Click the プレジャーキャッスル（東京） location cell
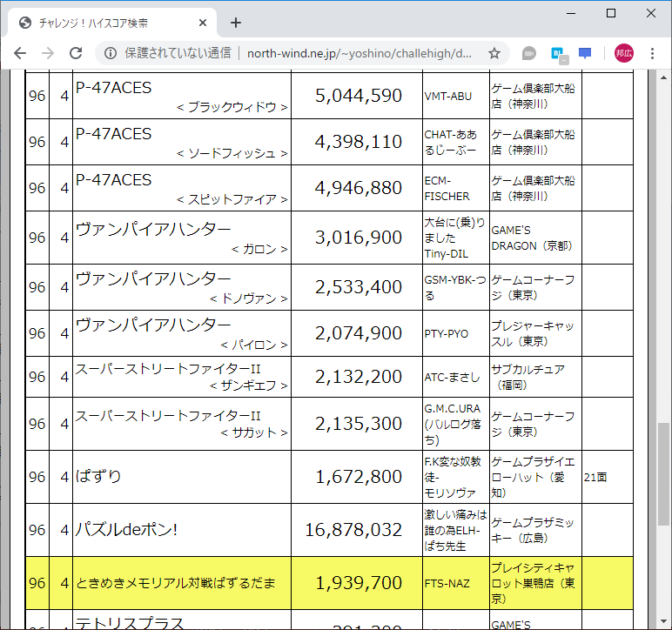 pos(535,333)
